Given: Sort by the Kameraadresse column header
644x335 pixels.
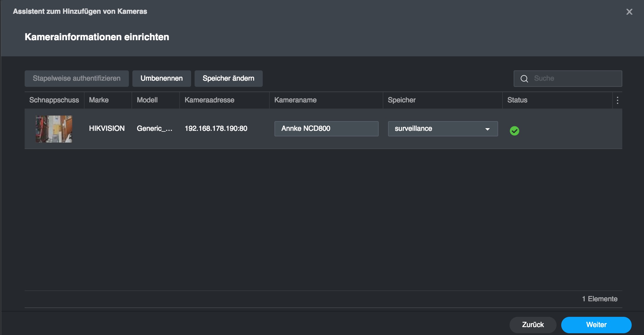Looking at the screenshot, I should tap(209, 100).
